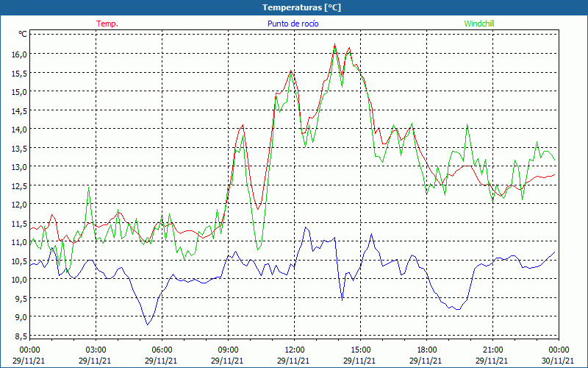Click the '03:00' time axis label
The height and width of the screenshot is (368, 588).
tap(96, 350)
